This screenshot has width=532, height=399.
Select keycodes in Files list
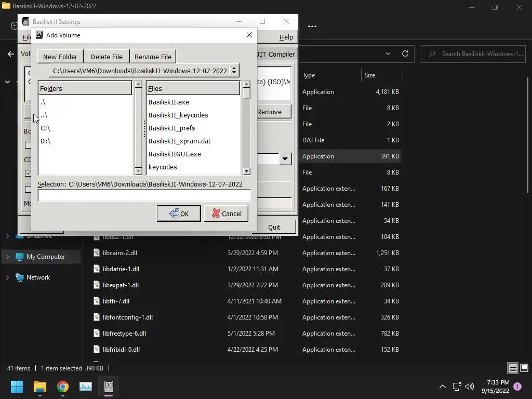[x=193, y=167]
